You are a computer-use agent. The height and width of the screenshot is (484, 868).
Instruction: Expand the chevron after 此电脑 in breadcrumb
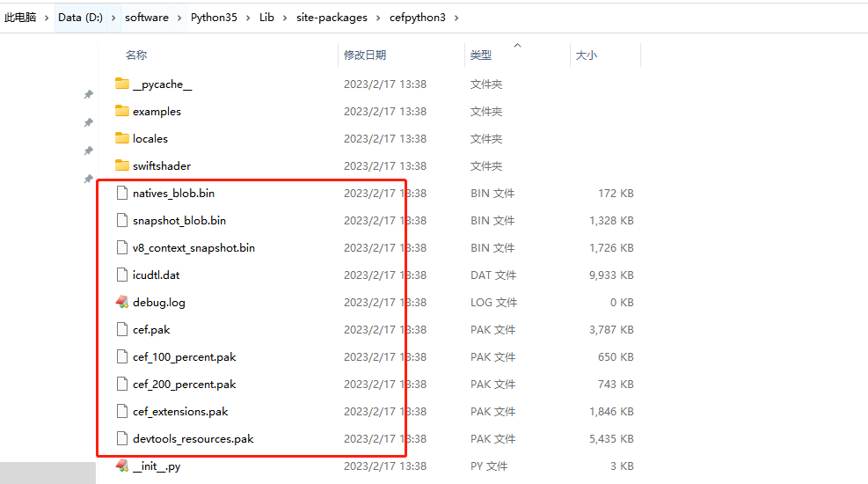(x=47, y=18)
